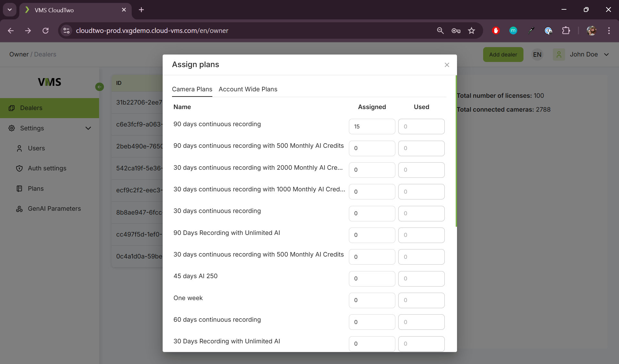Open GenAI Parameters icon
The height and width of the screenshot is (364, 619).
[19, 209]
